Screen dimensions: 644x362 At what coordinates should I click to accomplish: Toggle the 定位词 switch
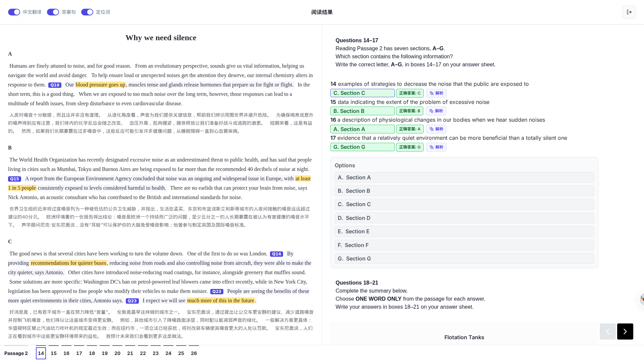click(87, 12)
